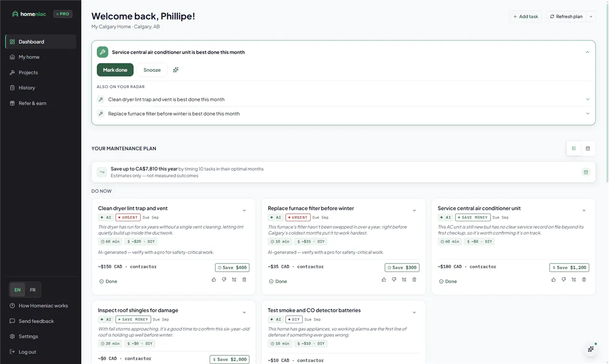Screen dimensions: 609x364
Task: Thumbs up the Clean dryer lint trap card
Action: click(214, 280)
